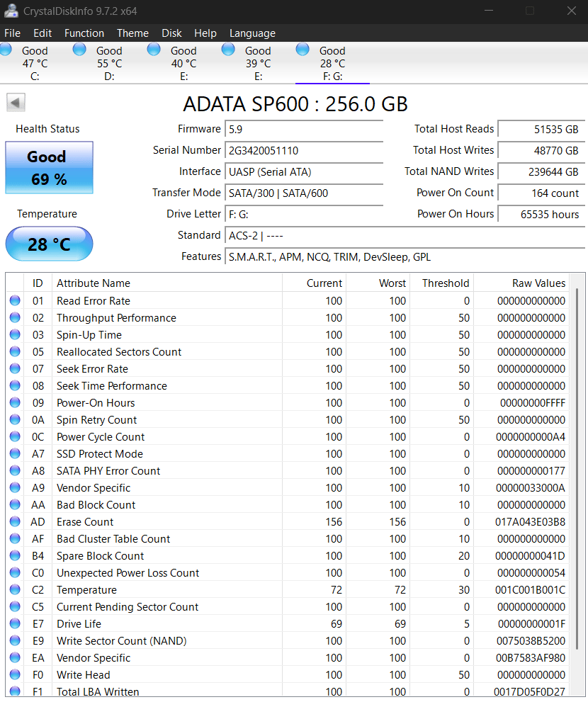The width and height of the screenshot is (588, 702).
Task: Open the Help menu
Action: [205, 33]
